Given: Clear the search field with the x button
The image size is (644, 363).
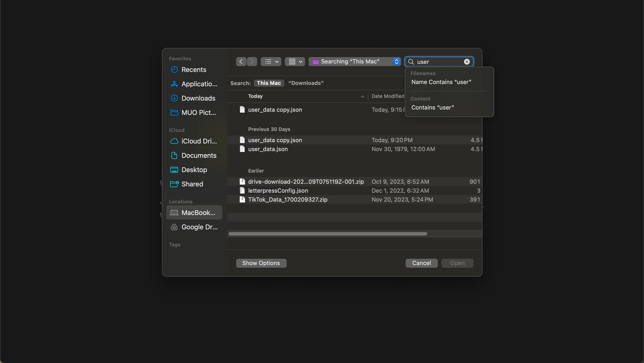Looking at the screenshot, I should (x=466, y=61).
